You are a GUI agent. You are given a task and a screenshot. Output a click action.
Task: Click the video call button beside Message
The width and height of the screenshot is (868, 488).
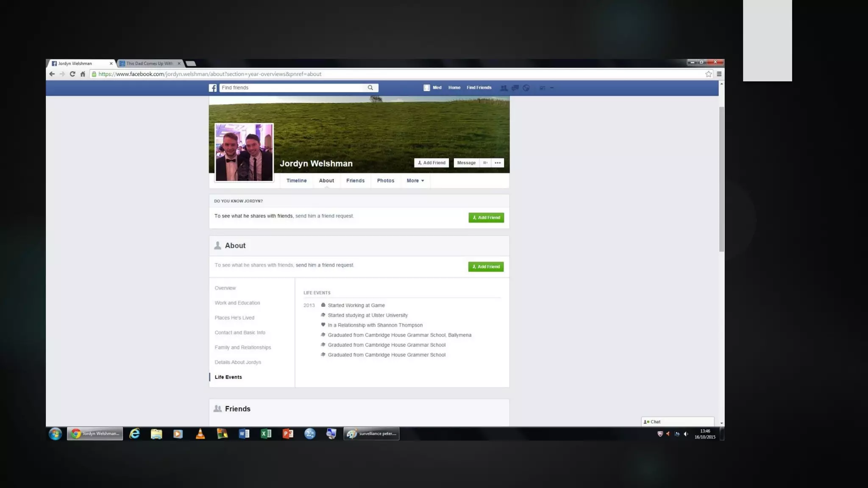pos(485,163)
